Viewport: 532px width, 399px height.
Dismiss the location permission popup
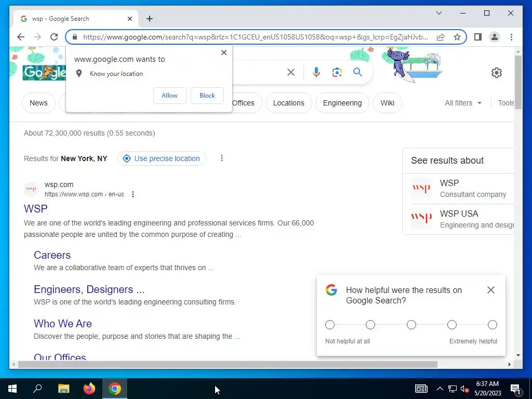click(x=223, y=52)
